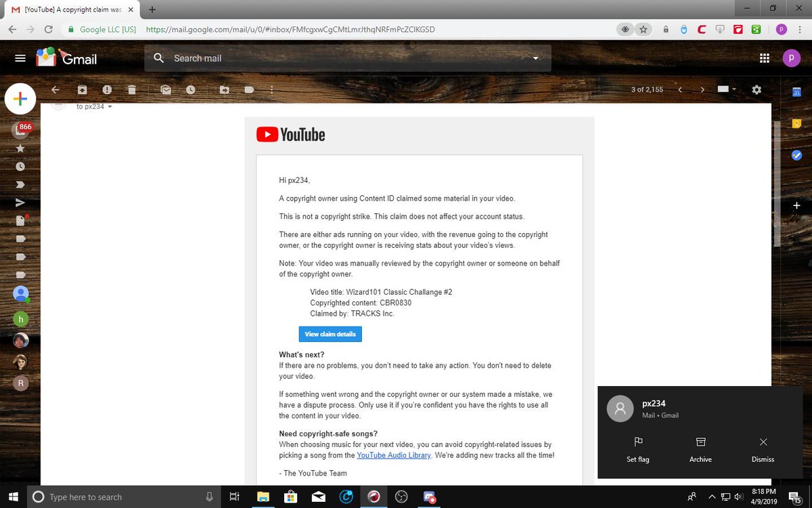Open hangouts contact with green 'h' avatar

[21, 318]
